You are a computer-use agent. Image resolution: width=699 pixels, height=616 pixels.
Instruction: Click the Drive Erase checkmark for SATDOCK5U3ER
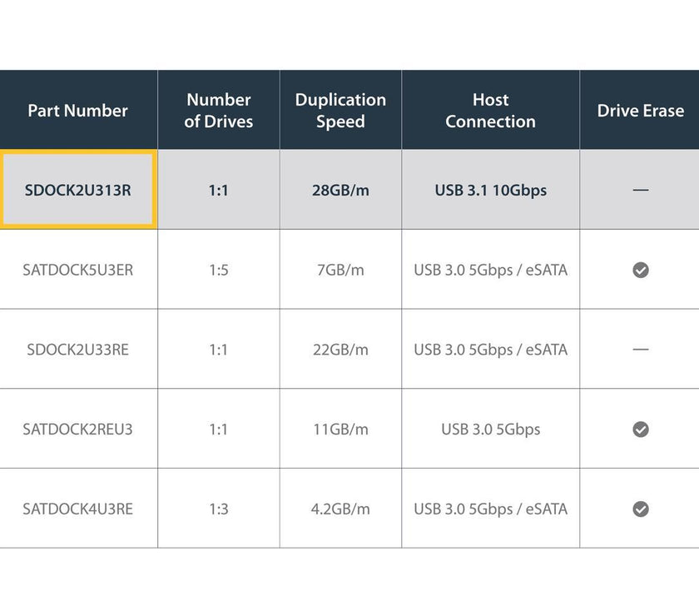click(x=640, y=270)
